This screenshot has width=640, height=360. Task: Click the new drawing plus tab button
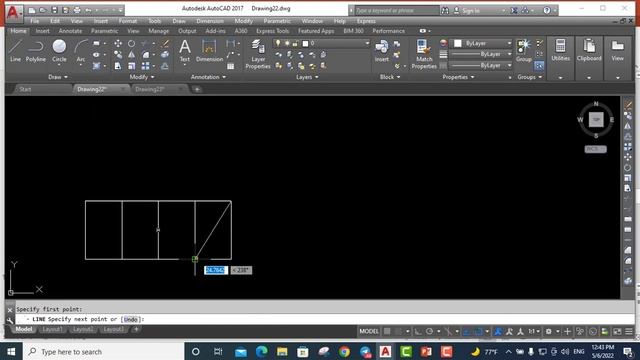(197, 89)
